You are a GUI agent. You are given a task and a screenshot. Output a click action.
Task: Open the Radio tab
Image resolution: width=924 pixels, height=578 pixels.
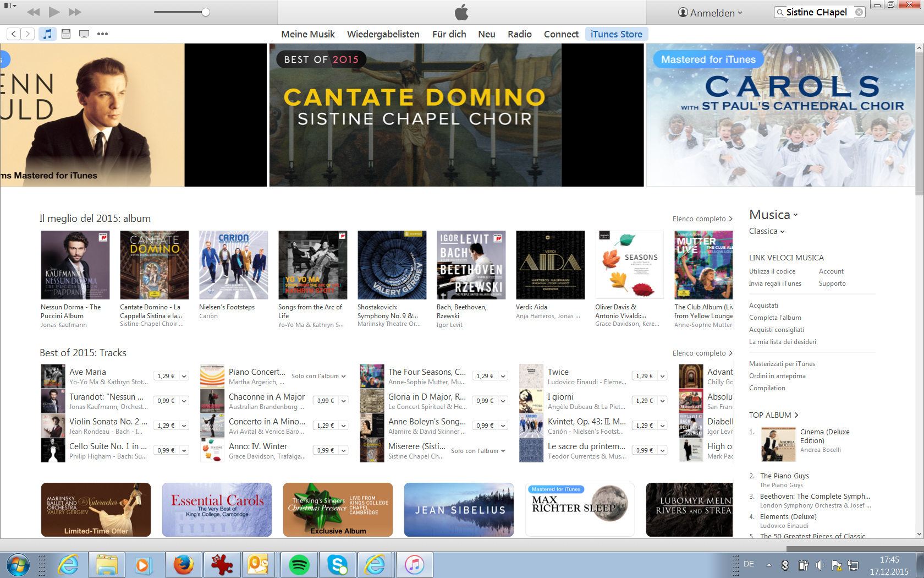(519, 34)
